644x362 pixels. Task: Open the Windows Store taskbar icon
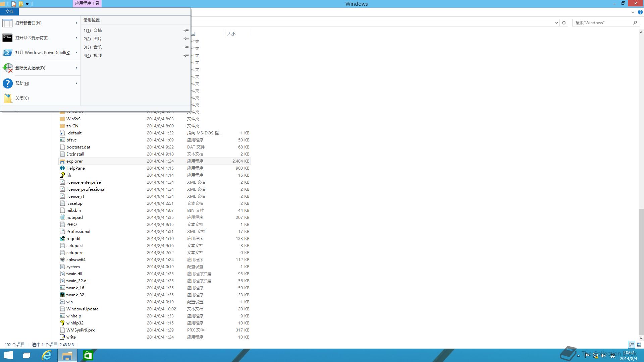pos(88,355)
